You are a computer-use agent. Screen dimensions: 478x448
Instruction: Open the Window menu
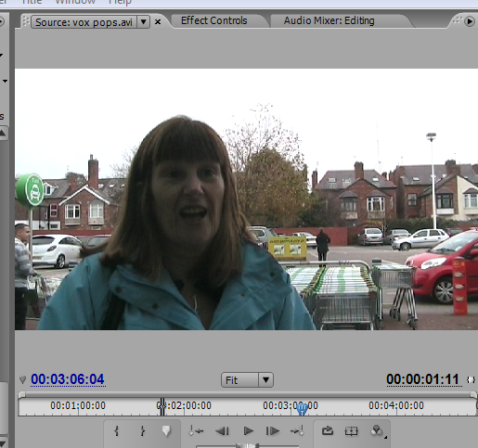pos(75,3)
